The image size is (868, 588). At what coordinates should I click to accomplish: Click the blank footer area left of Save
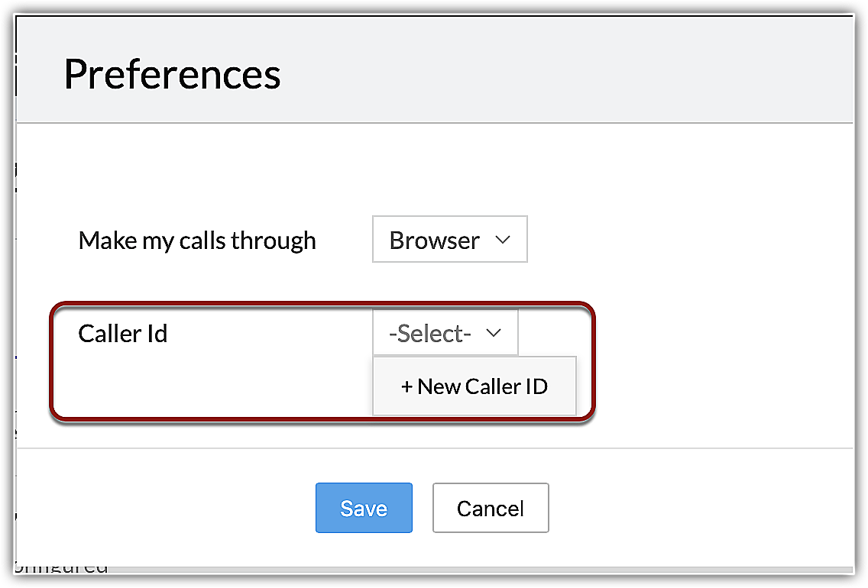pyautogui.click(x=168, y=508)
